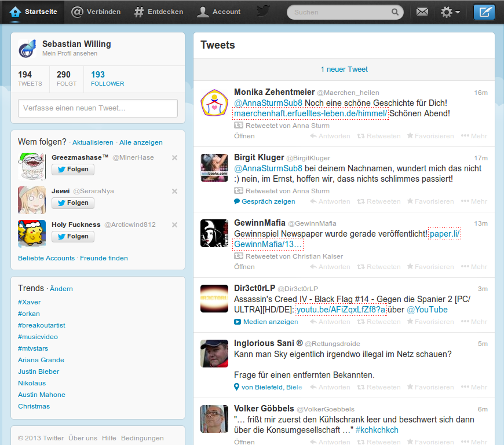Show conversation via Gespräch zeigen
The image size is (504, 445).
[265, 201]
